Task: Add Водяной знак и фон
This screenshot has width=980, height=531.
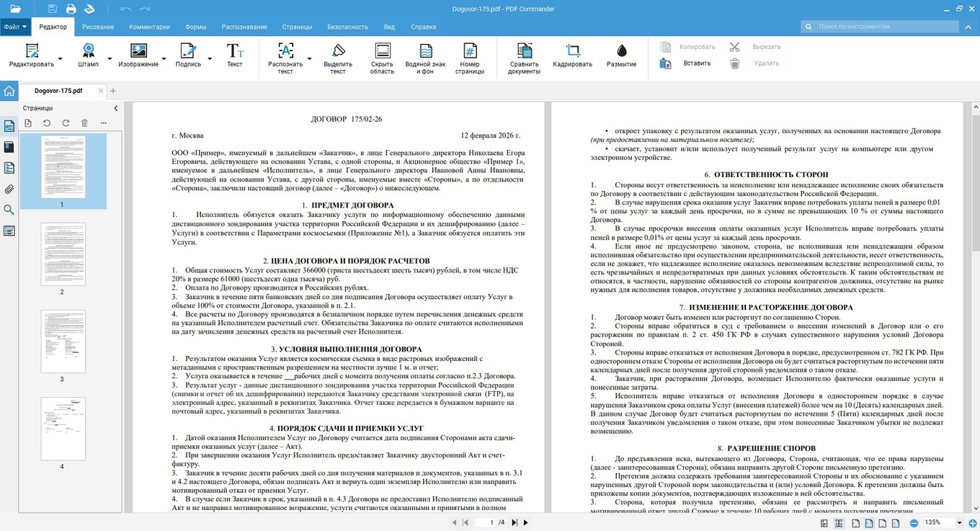Action: 425,58
